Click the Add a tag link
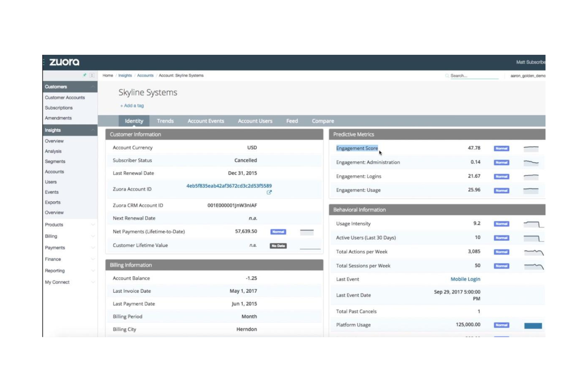Viewport: 588px width, 392px height. pyautogui.click(x=132, y=105)
